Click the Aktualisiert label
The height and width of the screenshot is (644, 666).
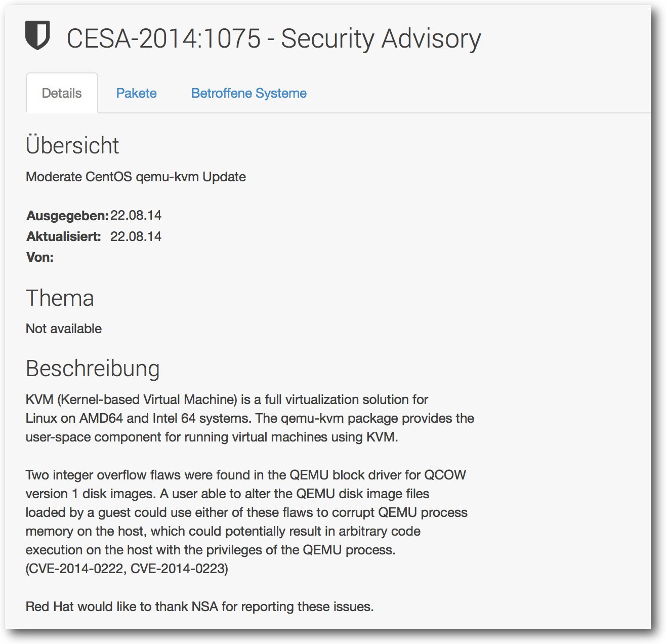click(x=64, y=236)
